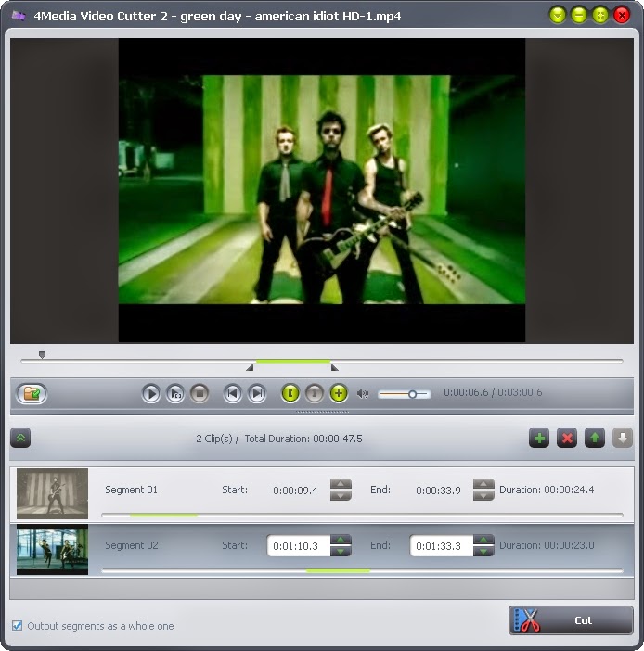
Task: Mute audio with the speaker icon
Action: point(363,393)
